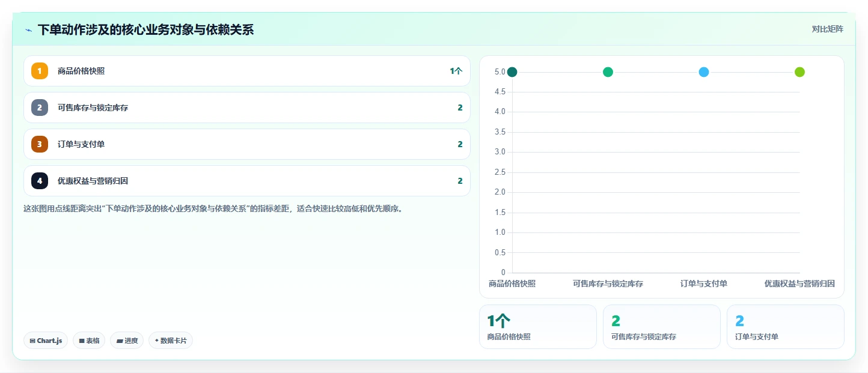The image size is (868, 373).
Task: Click the value 2 in 可售库存与锁定库存 row
Action: tap(460, 108)
